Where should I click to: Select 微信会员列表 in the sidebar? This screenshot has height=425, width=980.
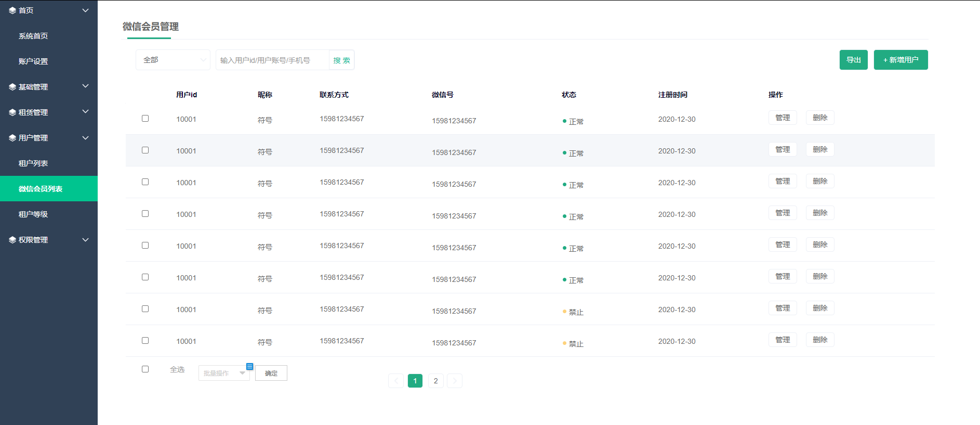(x=49, y=189)
